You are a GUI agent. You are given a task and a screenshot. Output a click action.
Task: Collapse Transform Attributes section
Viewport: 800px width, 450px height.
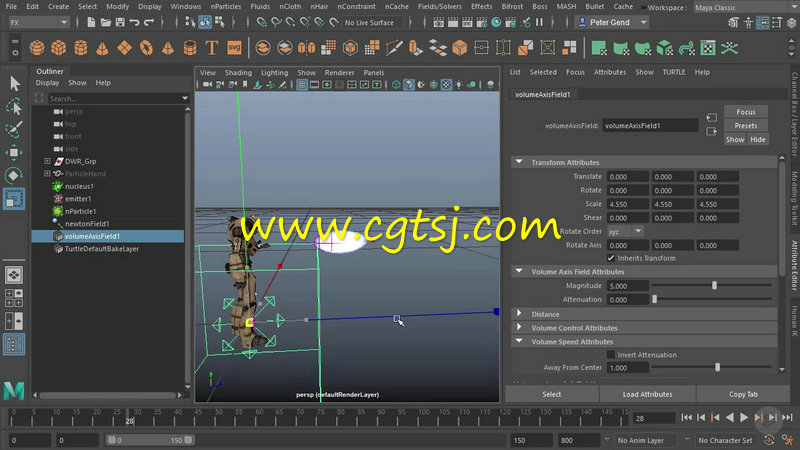(519, 162)
